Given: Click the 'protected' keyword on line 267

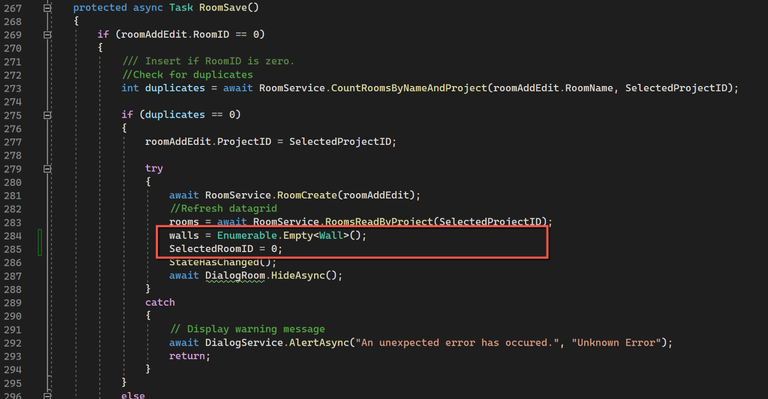Looking at the screenshot, I should (100, 7).
